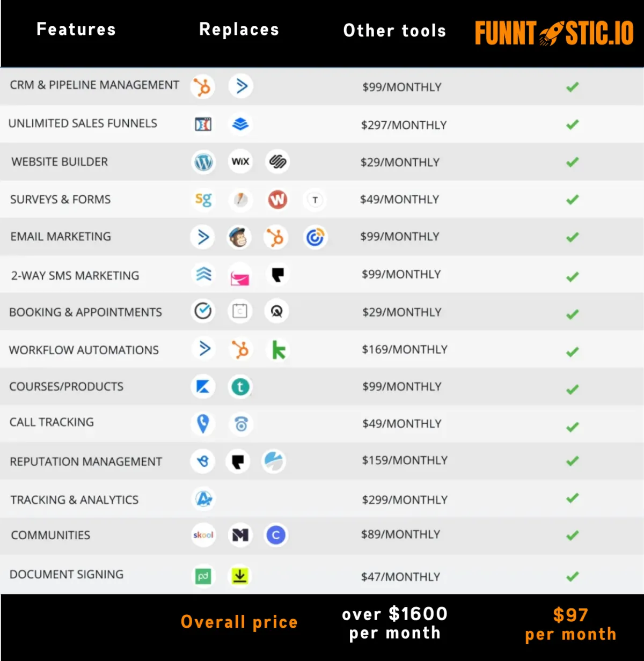Image resolution: width=644 pixels, height=661 pixels.
Task: Click the Funntastic.io logo
Action: point(554,33)
